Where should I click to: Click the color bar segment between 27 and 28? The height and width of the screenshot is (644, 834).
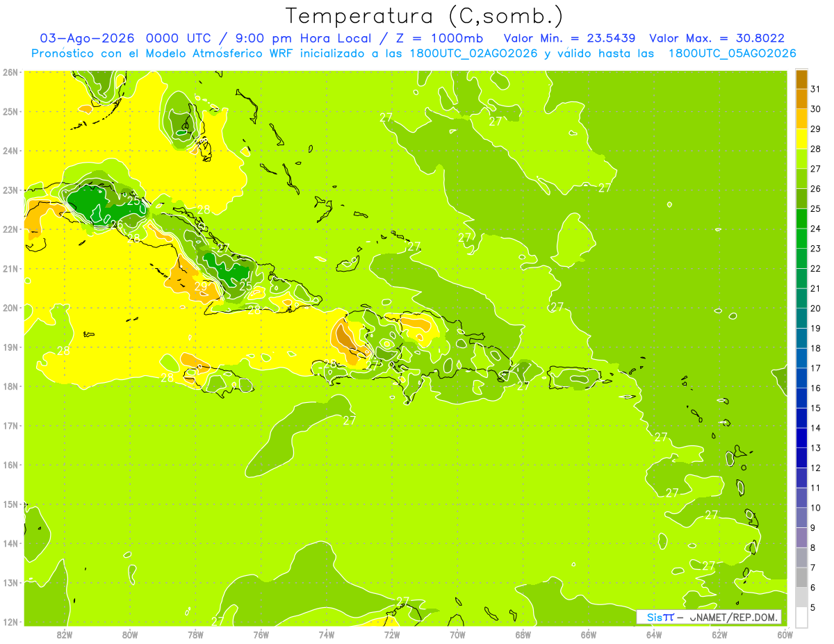(801, 159)
